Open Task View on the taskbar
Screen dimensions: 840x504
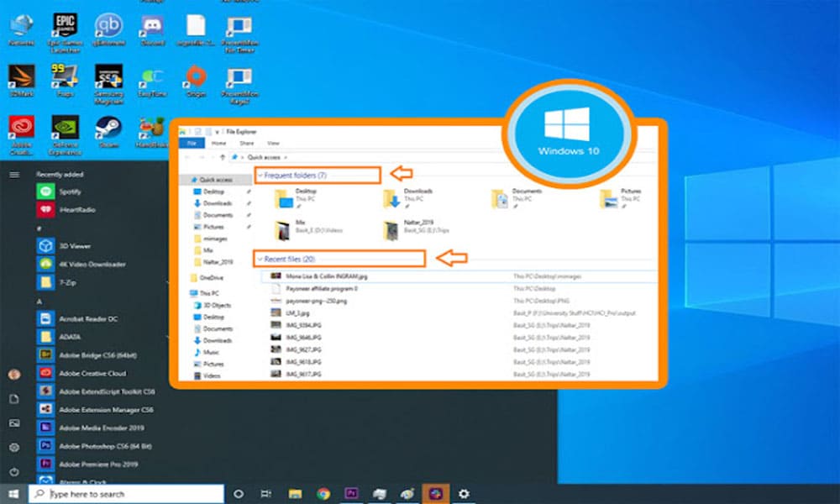click(x=265, y=494)
